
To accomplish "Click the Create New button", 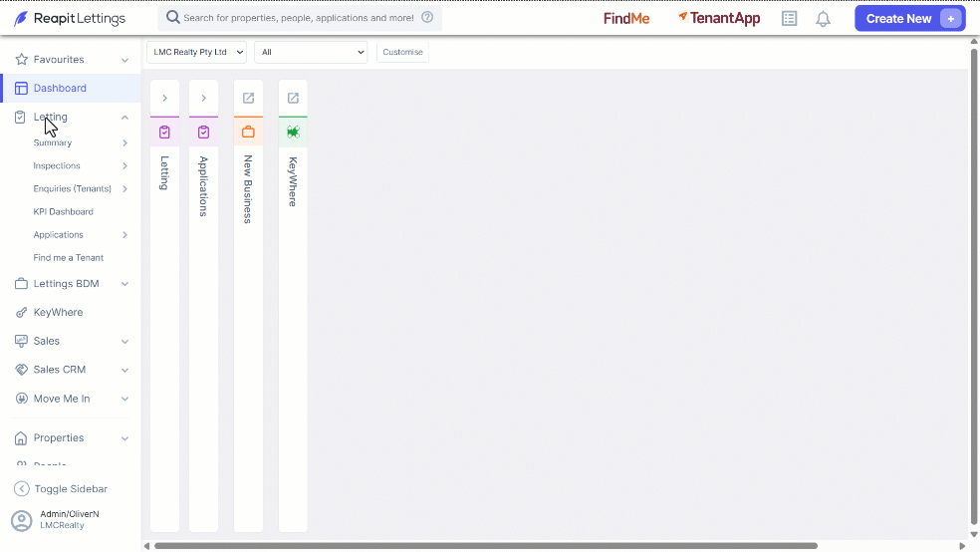I will 910,19.
